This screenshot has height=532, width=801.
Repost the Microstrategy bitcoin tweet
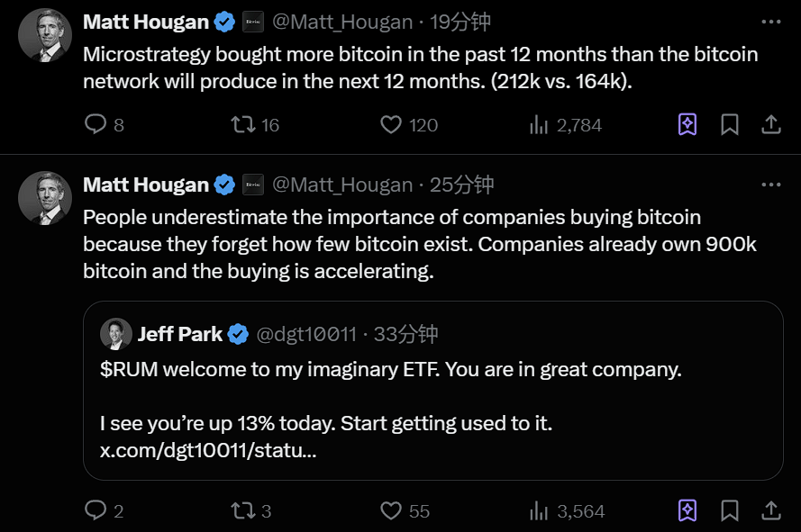[x=243, y=124]
